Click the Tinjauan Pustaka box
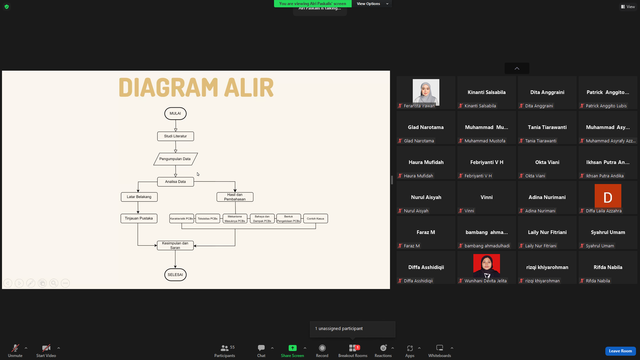 tap(139, 218)
